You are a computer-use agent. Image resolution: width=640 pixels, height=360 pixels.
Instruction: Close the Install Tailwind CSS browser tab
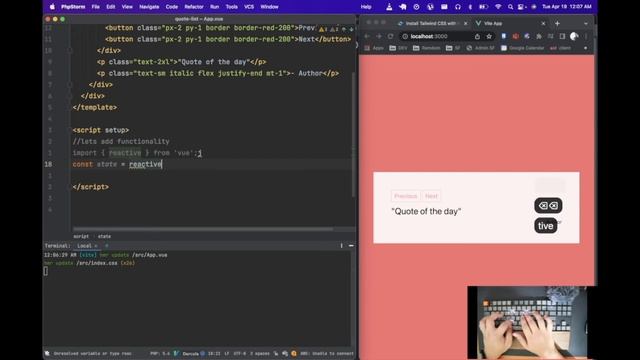coord(466,24)
